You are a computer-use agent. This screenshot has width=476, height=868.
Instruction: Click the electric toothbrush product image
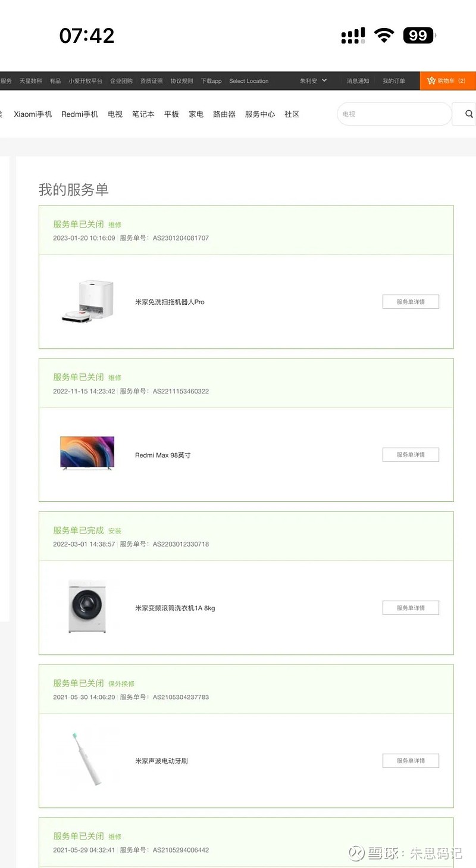pos(87,760)
